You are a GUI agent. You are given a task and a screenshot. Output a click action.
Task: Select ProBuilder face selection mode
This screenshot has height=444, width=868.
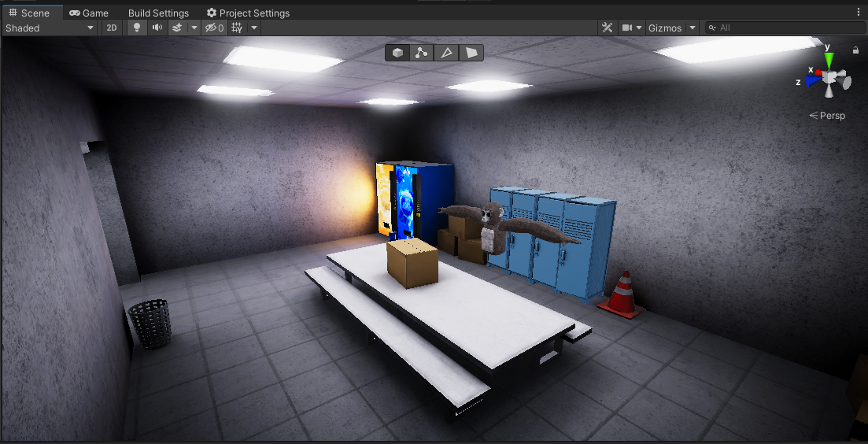click(x=471, y=53)
